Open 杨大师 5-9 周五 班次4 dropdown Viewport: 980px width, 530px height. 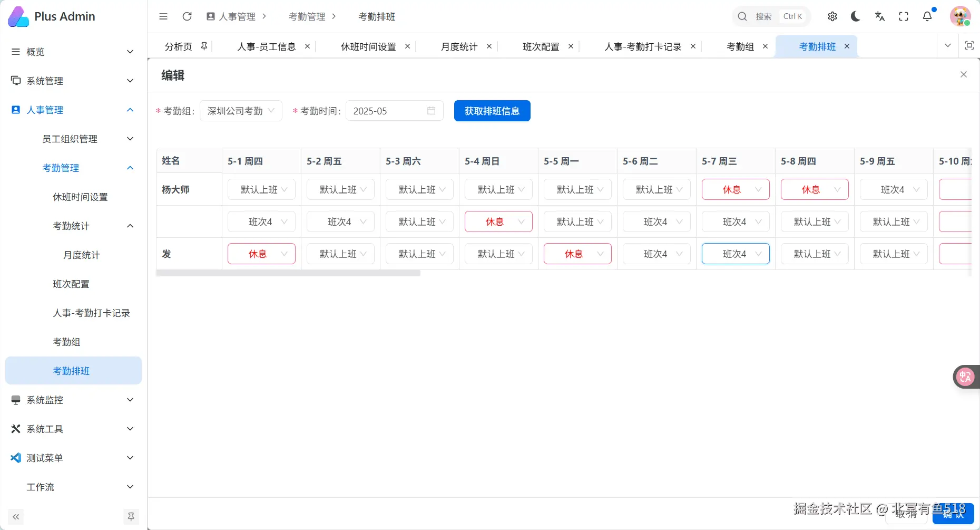(894, 189)
